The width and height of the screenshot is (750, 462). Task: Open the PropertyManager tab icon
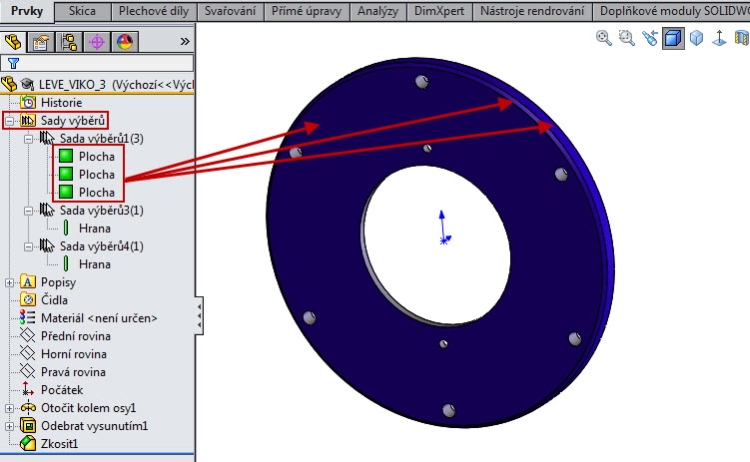click(x=42, y=42)
